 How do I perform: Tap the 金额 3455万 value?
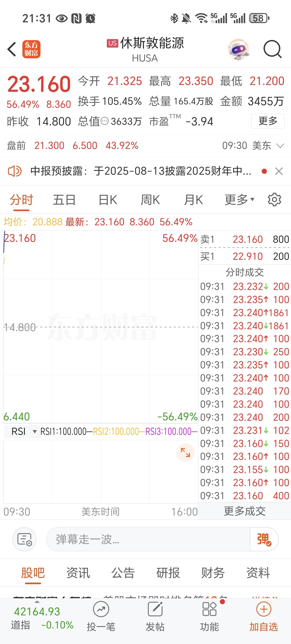point(266,101)
